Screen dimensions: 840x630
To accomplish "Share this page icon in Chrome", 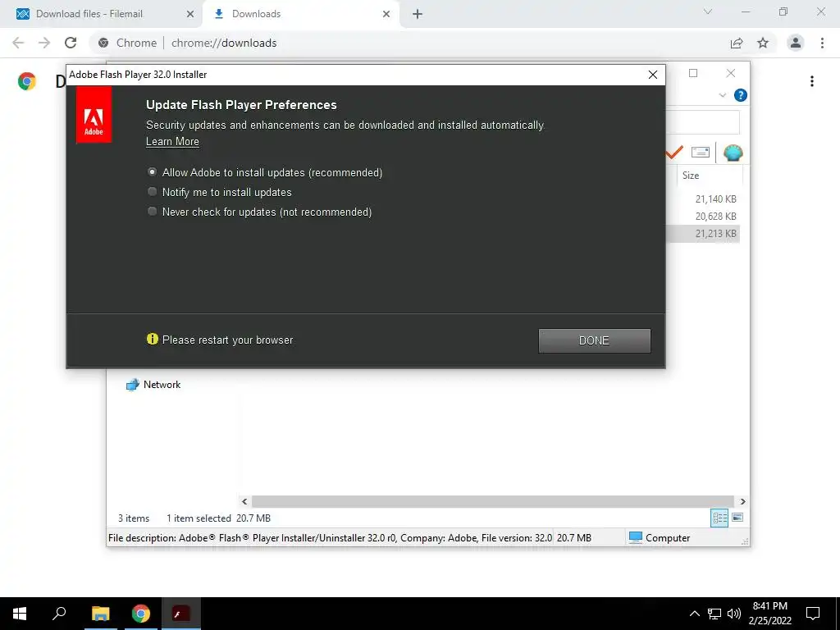I will 737,43.
